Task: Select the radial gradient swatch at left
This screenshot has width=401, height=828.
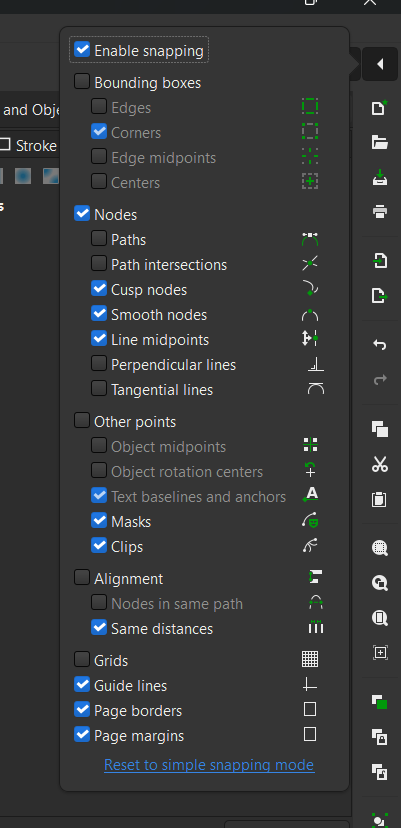Action: tap(23, 176)
